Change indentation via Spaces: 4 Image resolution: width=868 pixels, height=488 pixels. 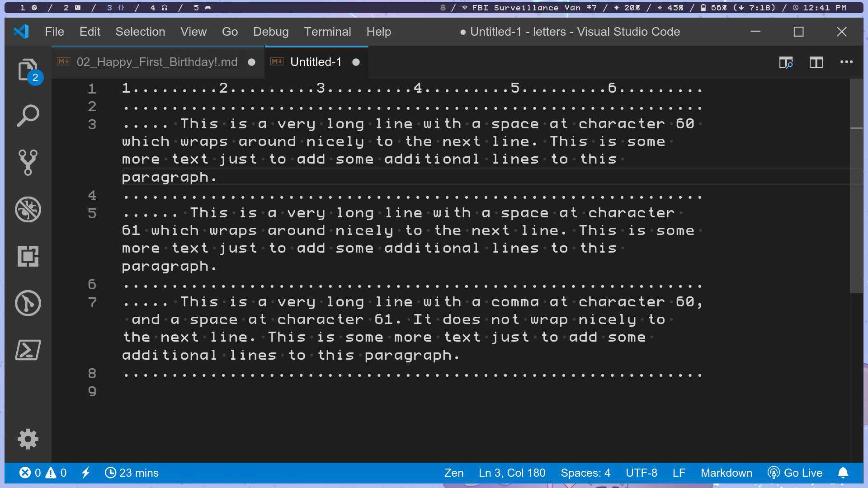coord(585,473)
